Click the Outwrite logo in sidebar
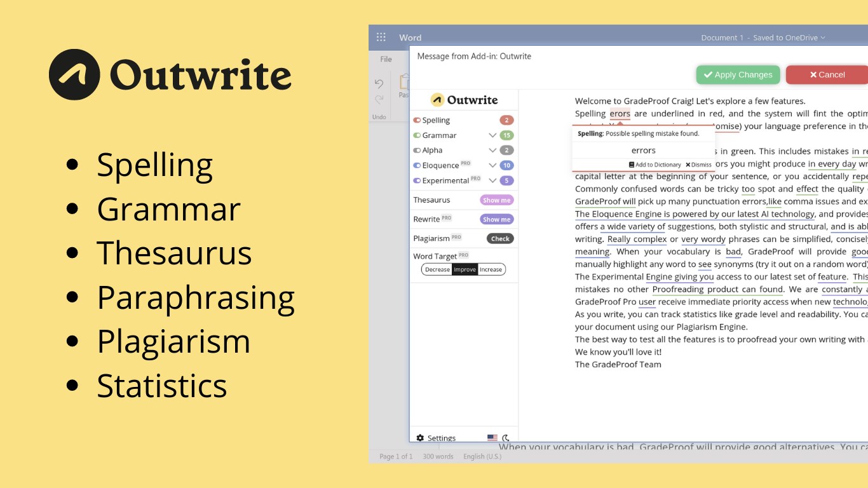The image size is (868, 488). [464, 100]
